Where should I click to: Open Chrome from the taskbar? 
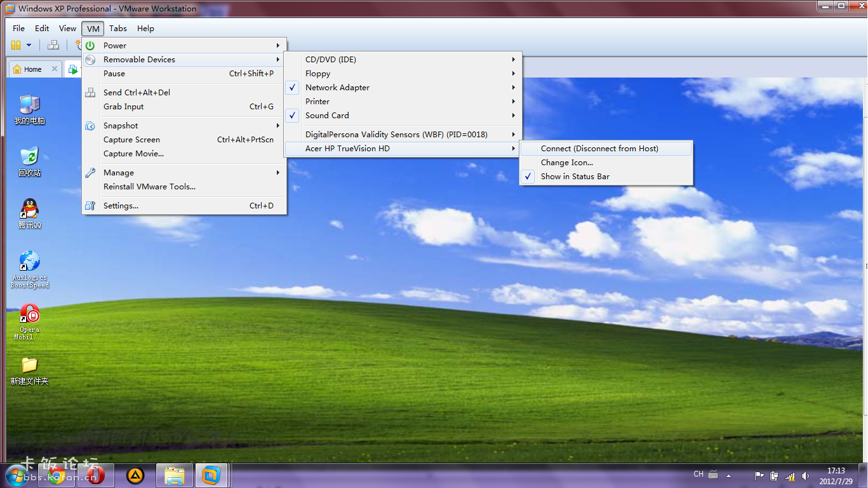[x=57, y=475]
